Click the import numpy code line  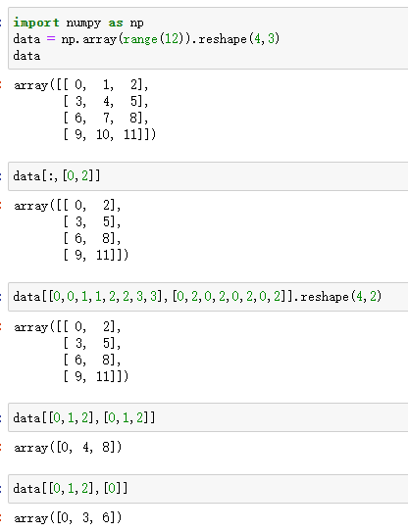tap(78, 23)
